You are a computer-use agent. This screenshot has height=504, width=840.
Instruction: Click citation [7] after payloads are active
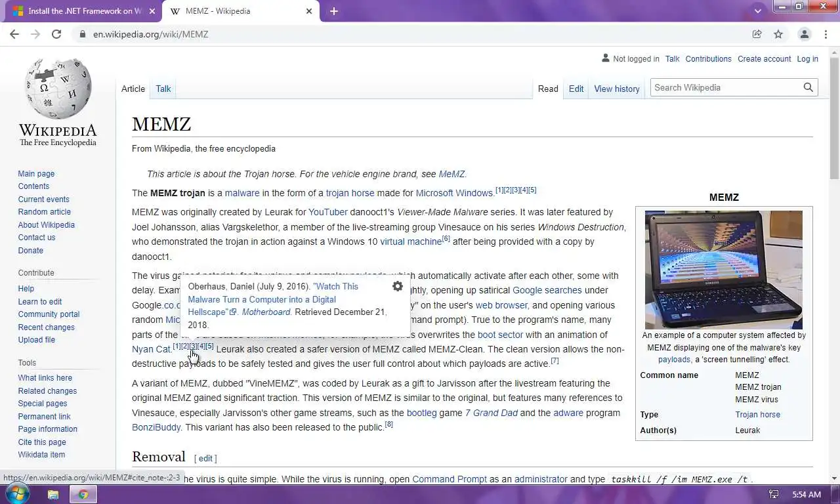[555, 360]
